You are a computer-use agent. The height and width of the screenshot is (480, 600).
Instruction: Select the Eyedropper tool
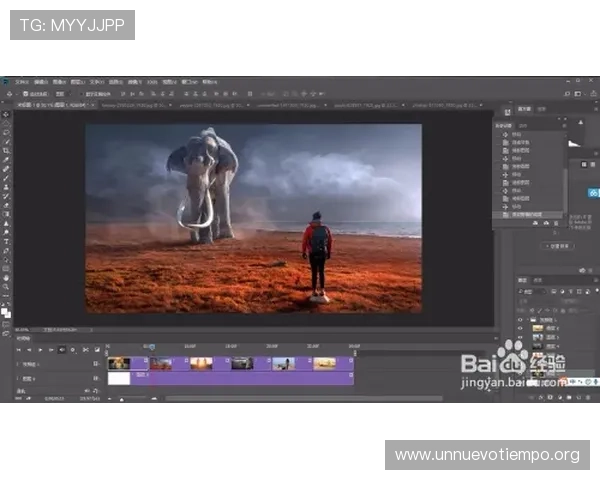6,159
